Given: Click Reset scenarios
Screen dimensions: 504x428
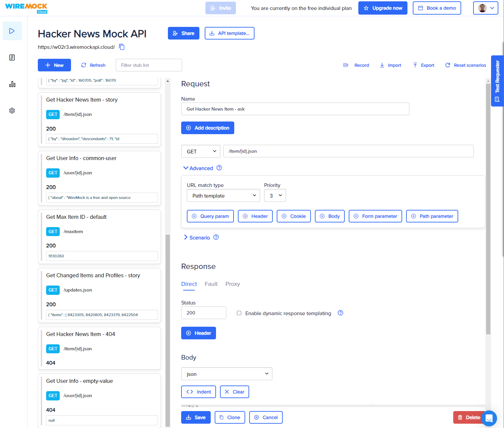Looking at the screenshot, I should click(466, 65).
